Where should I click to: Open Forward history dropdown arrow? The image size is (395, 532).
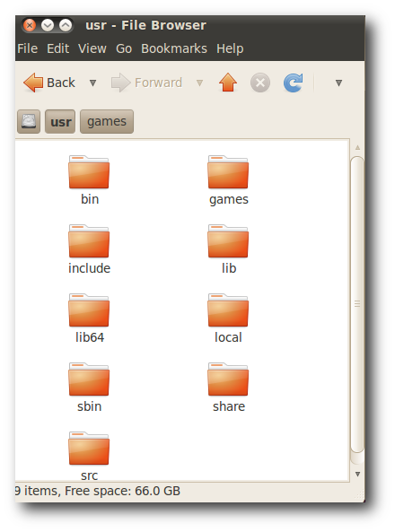click(199, 83)
